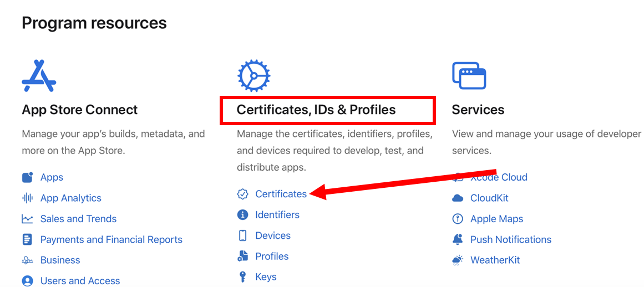This screenshot has width=644, height=287.
Task: Click the Business signature icon
Action: tap(27, 260)
